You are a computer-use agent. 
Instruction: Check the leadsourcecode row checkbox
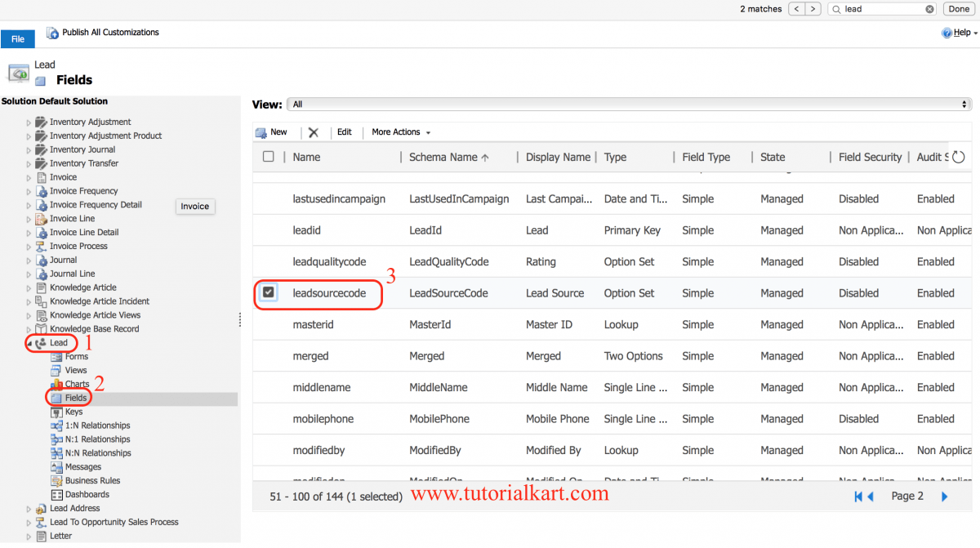click(x=269, y=292)
